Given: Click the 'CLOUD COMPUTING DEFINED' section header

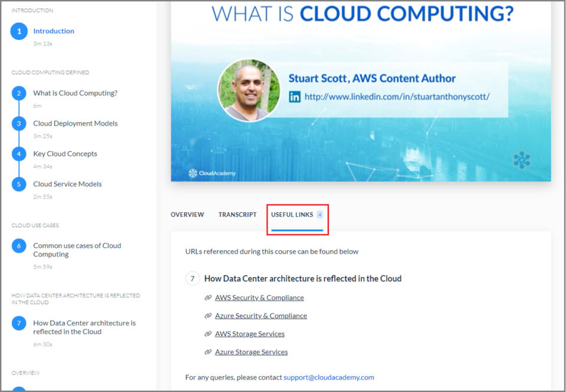Looking at the screenshot, I should pos(50,73).
